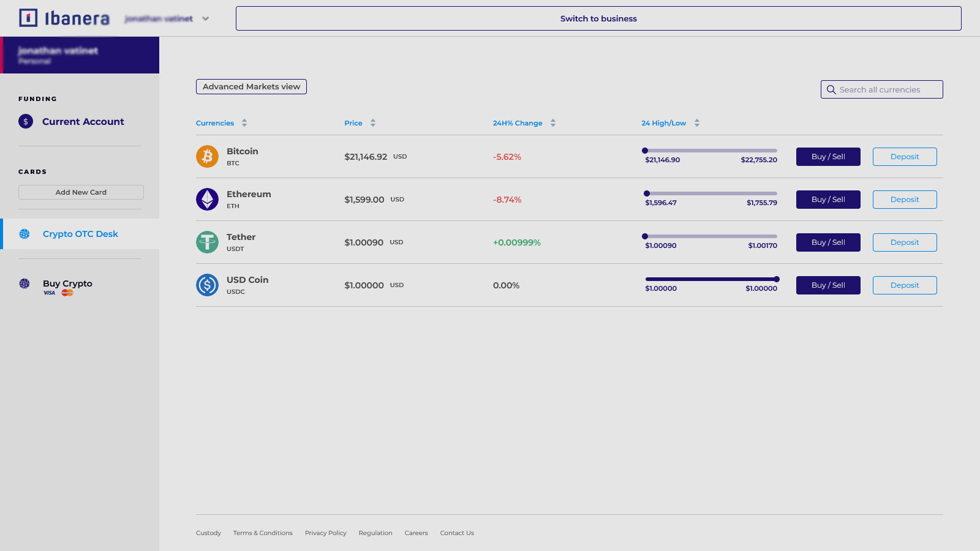Click the Crypto OTC Desk globe icon
The height and width of the screenshot is (551, 980).
point(24,234)
